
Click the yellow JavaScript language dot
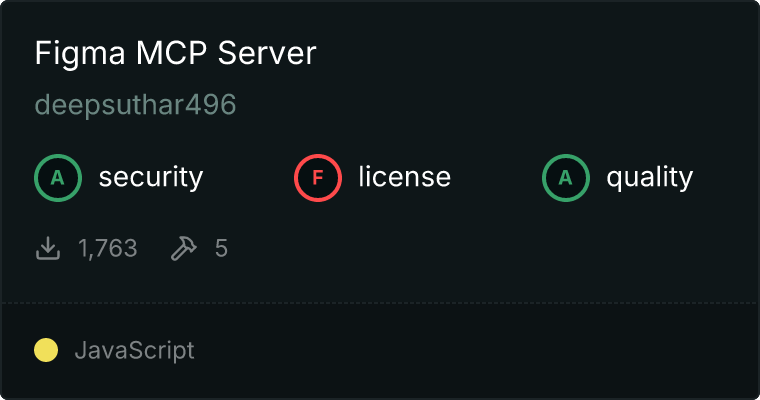[x=46, y=350]
